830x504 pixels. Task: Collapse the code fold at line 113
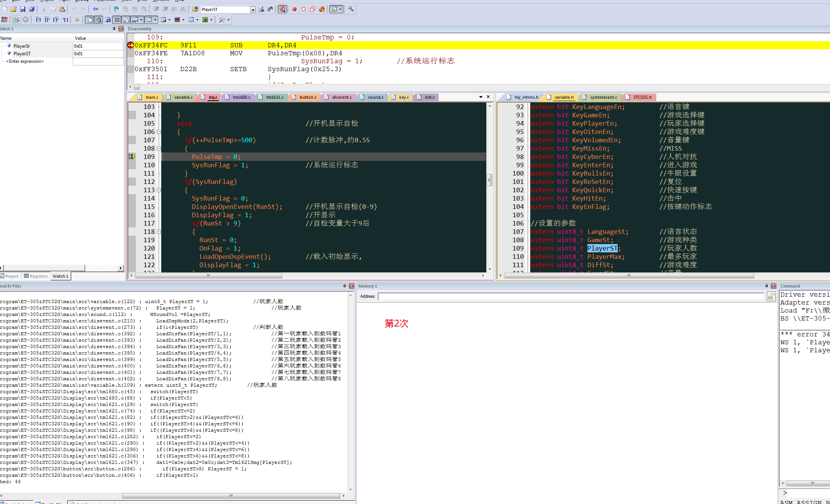click(x=159, y=190)
